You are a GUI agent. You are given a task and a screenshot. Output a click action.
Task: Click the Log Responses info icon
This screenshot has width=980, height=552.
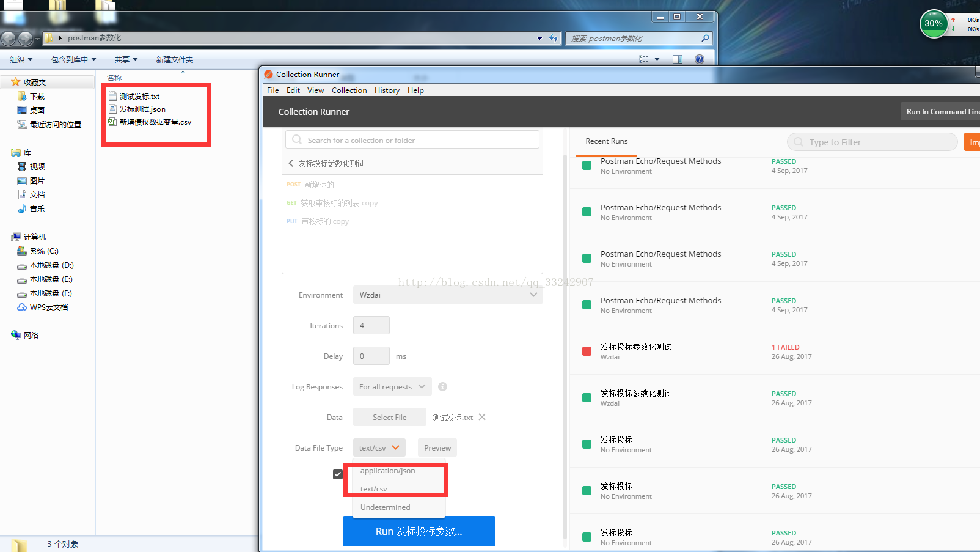click(x=442, y=386)
